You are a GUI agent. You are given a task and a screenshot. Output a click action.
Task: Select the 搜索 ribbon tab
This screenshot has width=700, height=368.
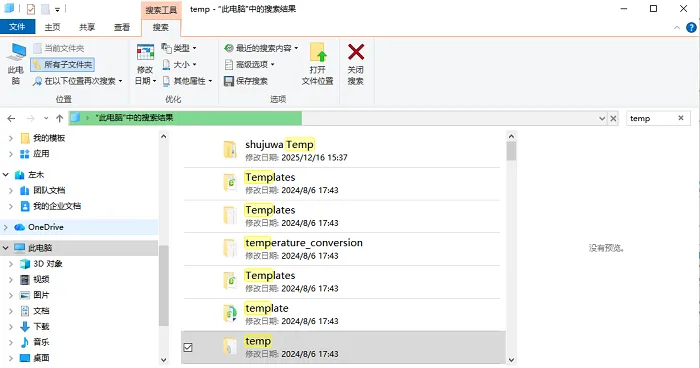pyautogui.click(x=161, y=27)
